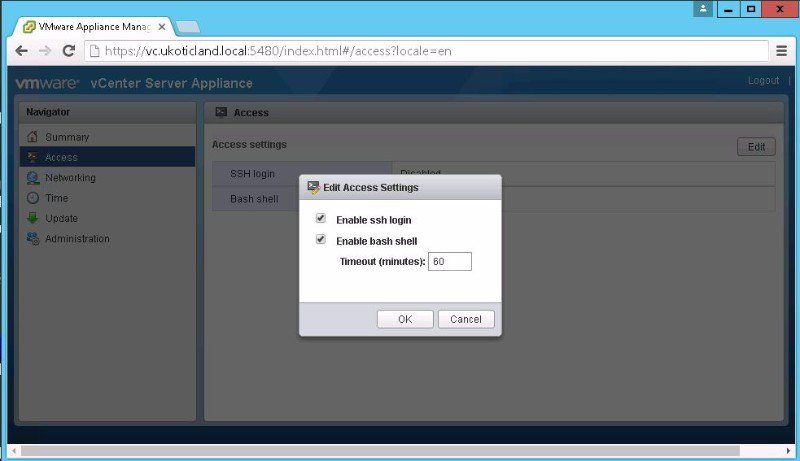Open Administration in the Navigator
The width and height of the screenshot is (800, 461).
pos(77,239)
